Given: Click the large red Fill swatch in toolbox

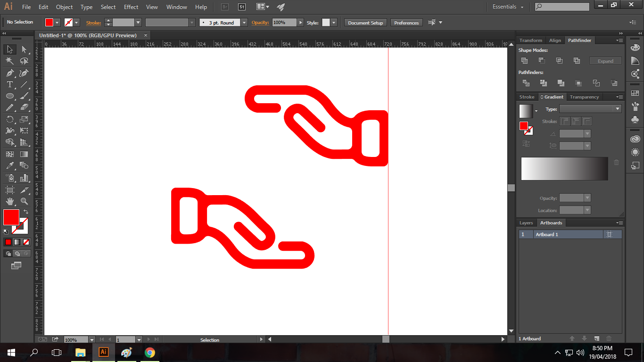Looking at the screenshot, I should coord(11,217).
